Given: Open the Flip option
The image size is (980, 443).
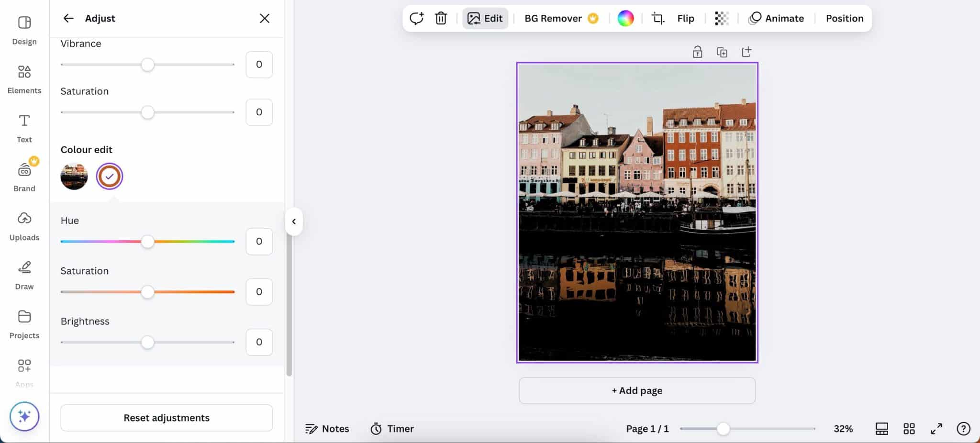Looking at the screenshot, I should 686,18.
